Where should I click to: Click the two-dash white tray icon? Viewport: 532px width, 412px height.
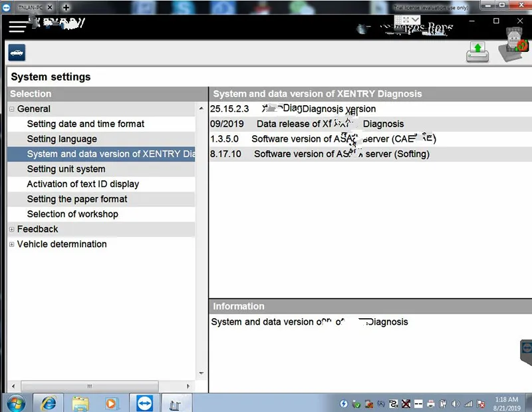point(419,403)
